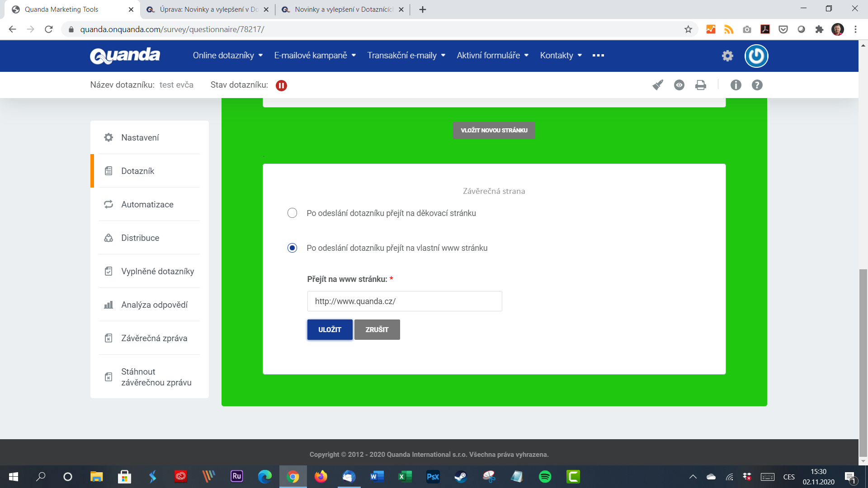Select radio button for děkovací stránku
Screen dimensions: 868x488
pyautogui.click(x=292, y=213)
